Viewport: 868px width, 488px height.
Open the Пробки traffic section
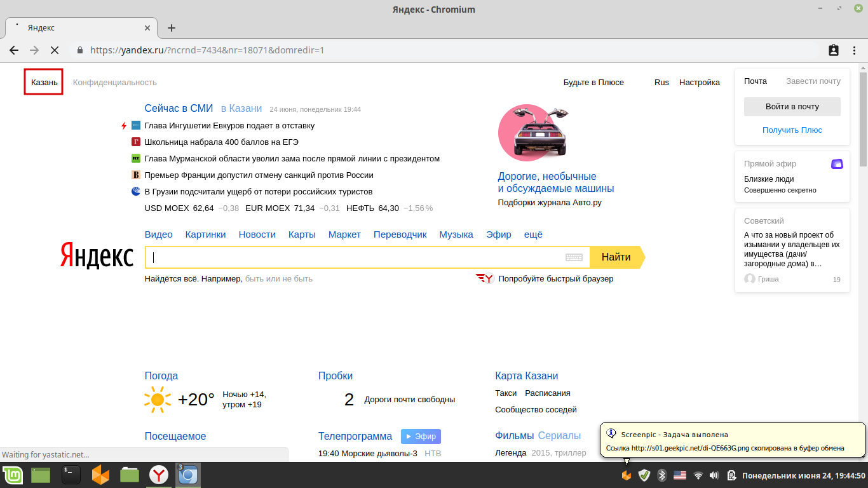336,376
